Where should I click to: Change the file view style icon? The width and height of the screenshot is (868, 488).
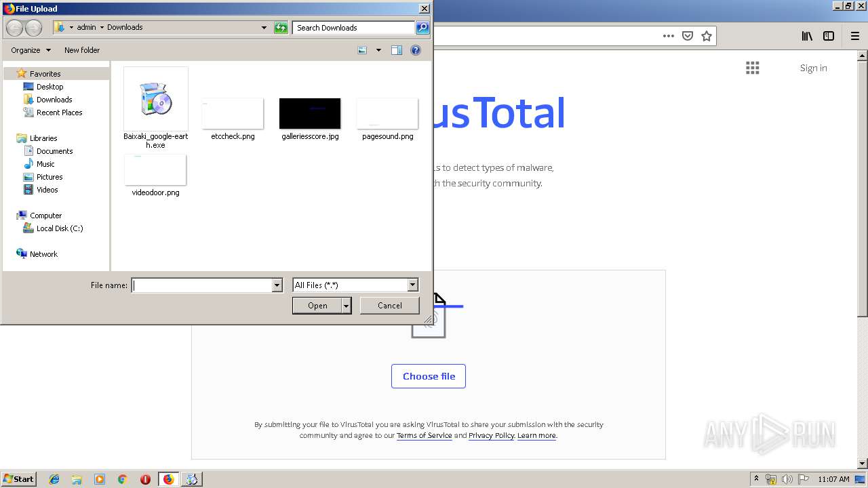pyautogui.click(x=362, y=50)
